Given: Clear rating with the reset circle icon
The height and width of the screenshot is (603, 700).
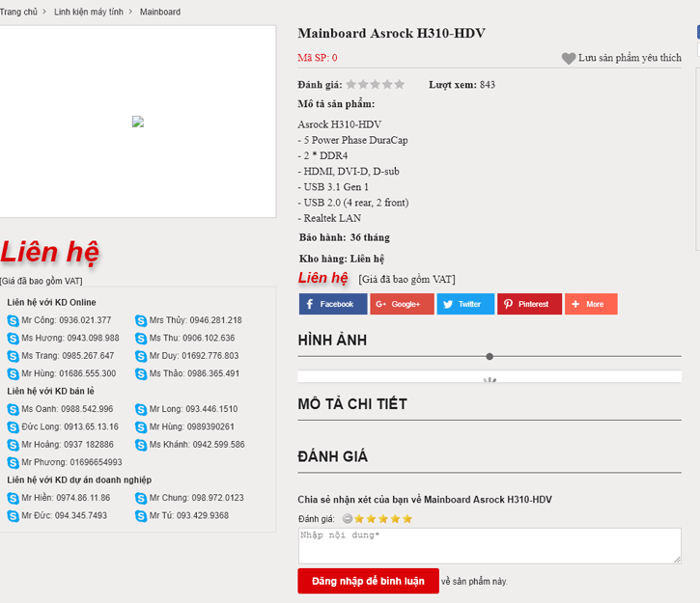Looking at the screenshot, I should click(348, 519).
